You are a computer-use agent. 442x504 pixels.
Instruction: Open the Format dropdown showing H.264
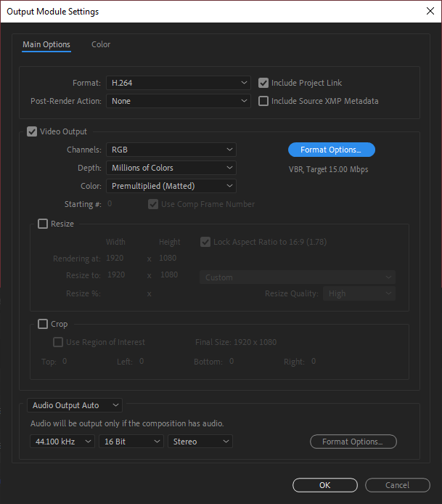coord(178,83)
